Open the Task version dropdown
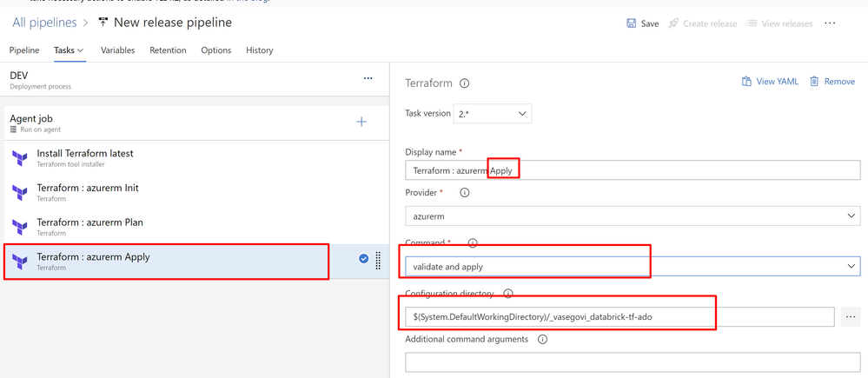 [x=493, y=114]
